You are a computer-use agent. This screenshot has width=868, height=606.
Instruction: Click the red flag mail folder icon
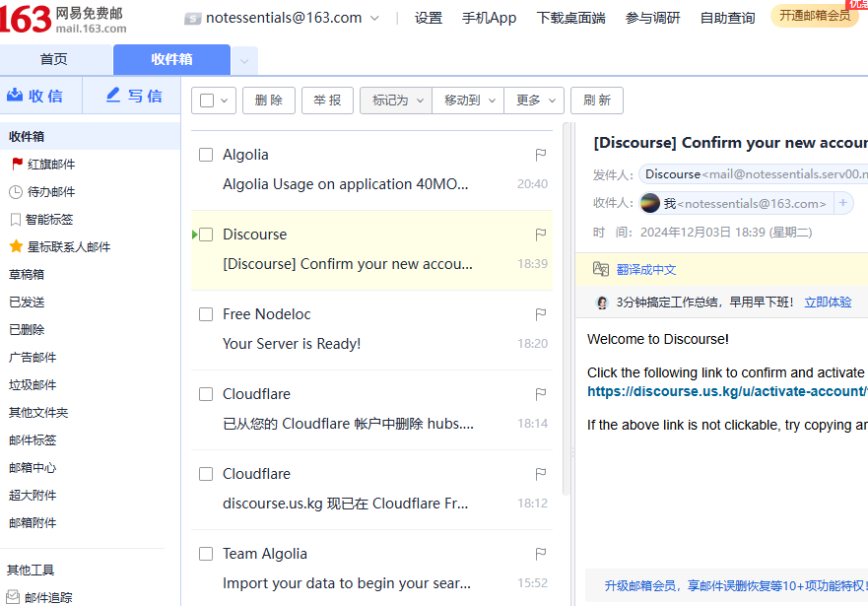[x=17, y=164]
